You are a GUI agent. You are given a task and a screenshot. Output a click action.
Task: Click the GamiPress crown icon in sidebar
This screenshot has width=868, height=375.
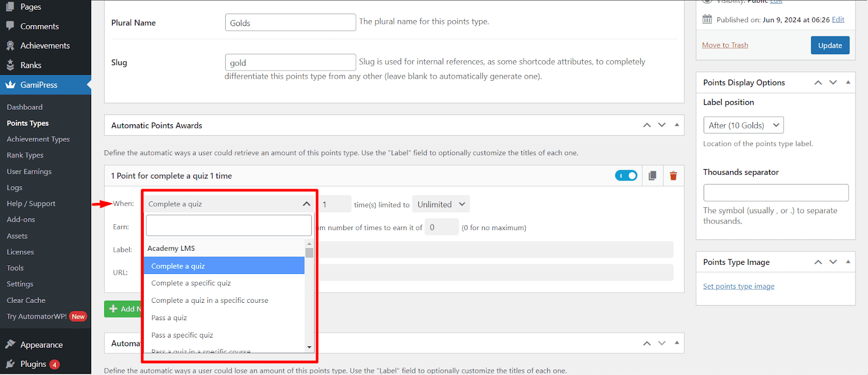coord(10,85)
